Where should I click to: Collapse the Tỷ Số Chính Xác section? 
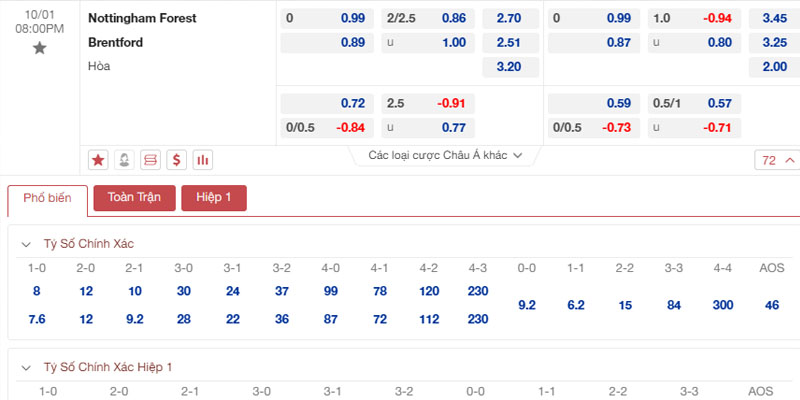tap(26, 244)
